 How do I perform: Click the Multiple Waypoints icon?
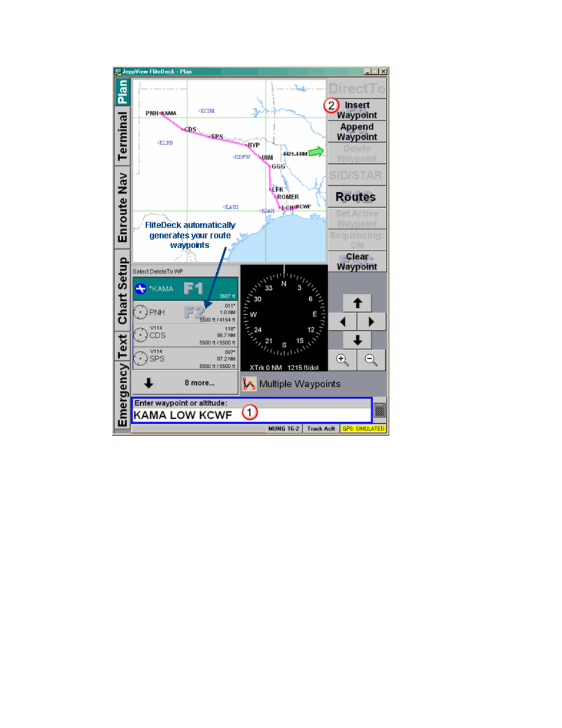[x=249, y=384]
